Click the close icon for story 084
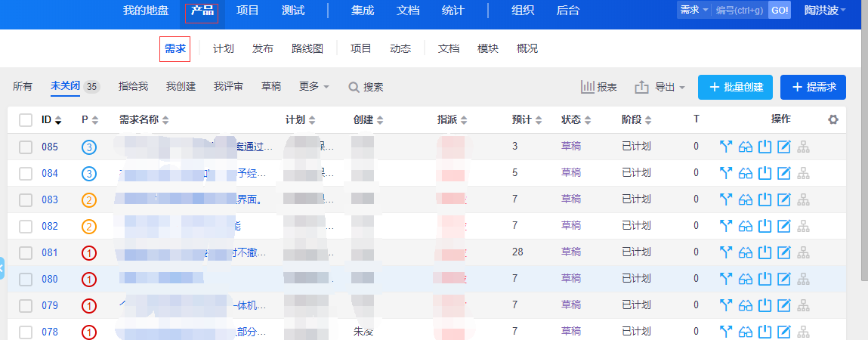 pyautogui.click(x=765, y=173)
